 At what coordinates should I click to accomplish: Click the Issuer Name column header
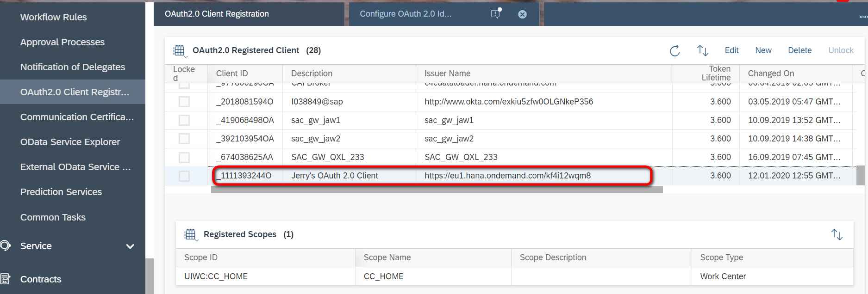[x=544, y=73]
